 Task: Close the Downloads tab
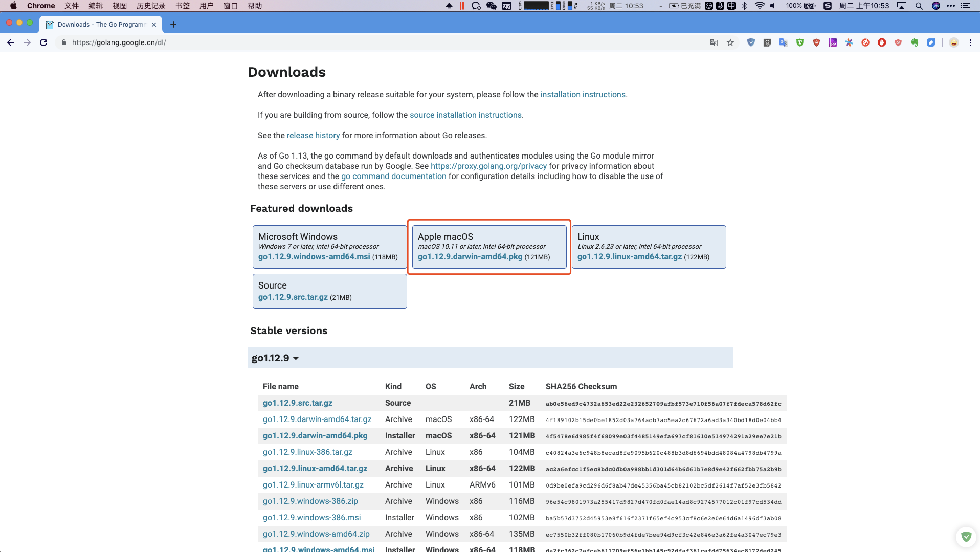154,25
